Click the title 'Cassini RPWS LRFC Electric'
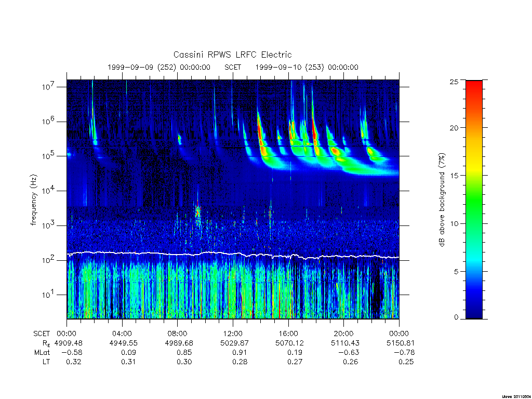 tap(232, 55)
